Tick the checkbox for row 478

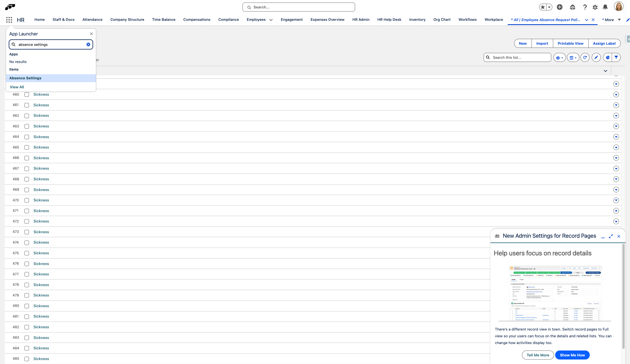pyautogui.click(x=27, y=285)
